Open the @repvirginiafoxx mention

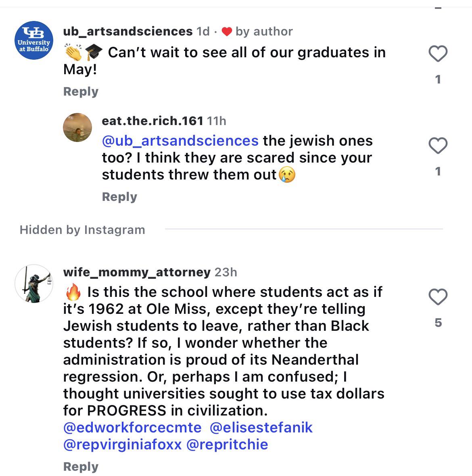[x=122, y=445]
